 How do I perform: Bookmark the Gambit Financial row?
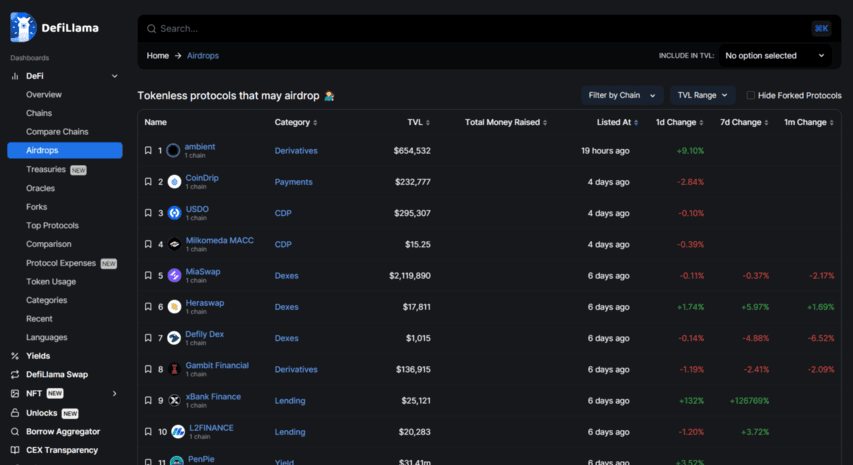tap(148, 369)
